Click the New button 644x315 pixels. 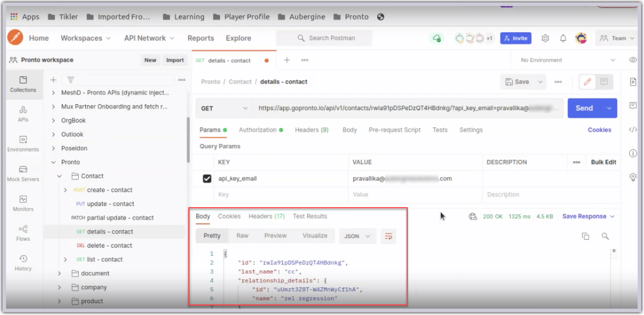(x=150, y=60)
